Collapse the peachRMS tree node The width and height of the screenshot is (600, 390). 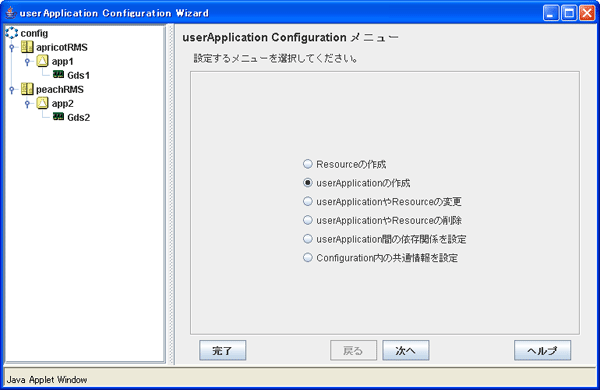[x=12, y=90]
